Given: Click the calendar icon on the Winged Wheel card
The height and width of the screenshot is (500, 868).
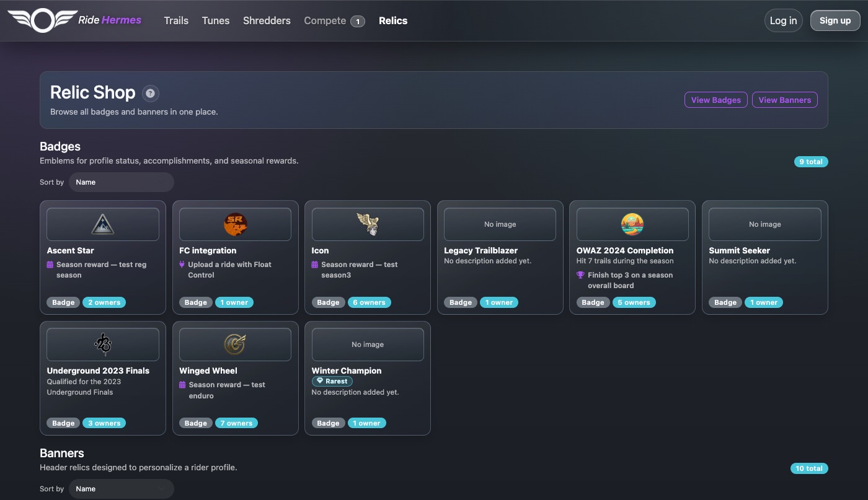Looking at the screenshot, I should [x=182, y=385].
